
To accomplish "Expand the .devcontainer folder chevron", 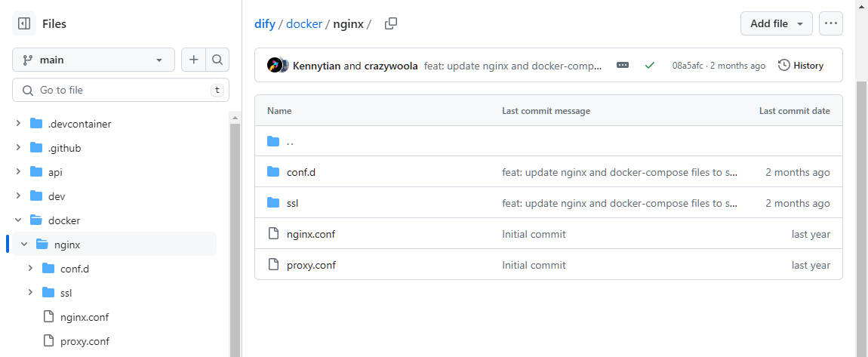I will point(18,124).
